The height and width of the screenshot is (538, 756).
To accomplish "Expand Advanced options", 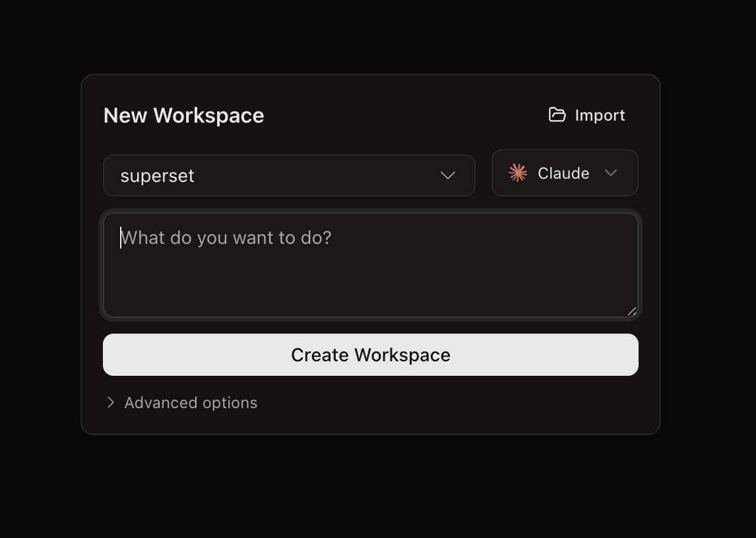I will point(181,403).
